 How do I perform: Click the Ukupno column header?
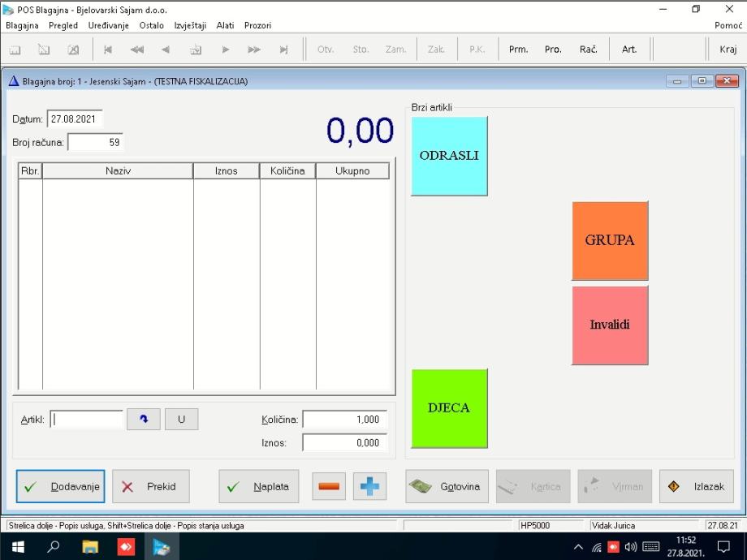352,171
